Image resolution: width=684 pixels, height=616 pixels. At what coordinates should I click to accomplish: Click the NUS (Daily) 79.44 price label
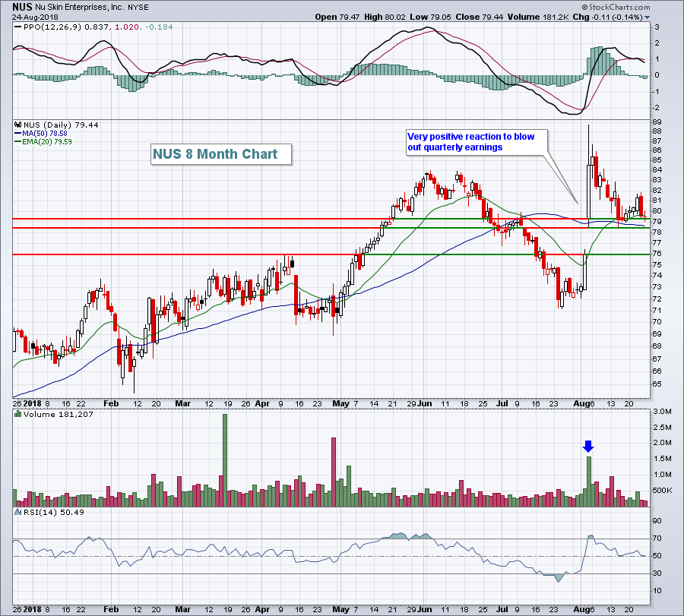coord(61,125)
